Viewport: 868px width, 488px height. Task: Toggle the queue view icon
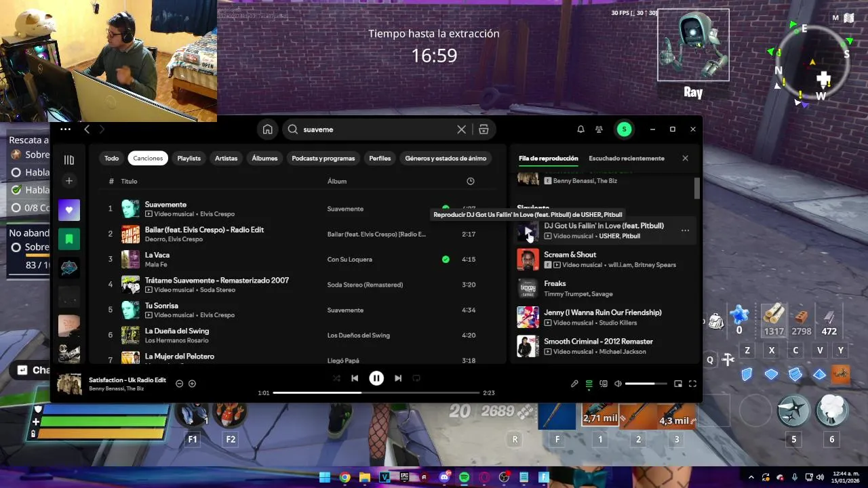(589, 384)
